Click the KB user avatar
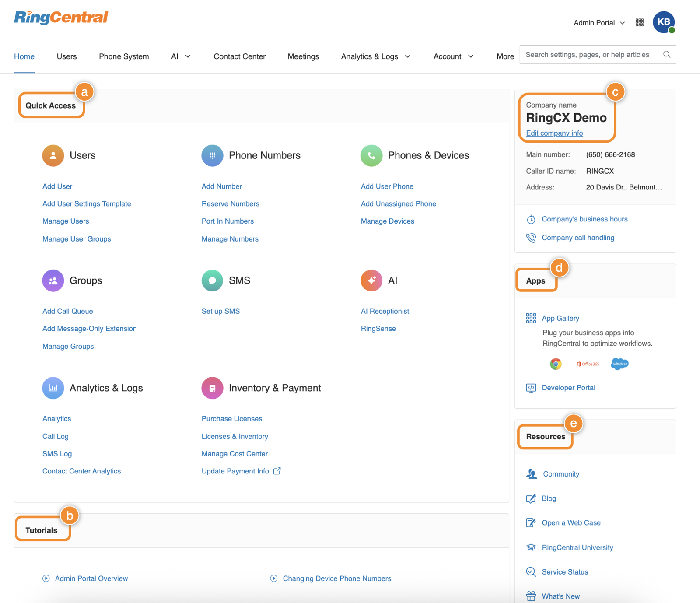700x603 pixels. 663,22
